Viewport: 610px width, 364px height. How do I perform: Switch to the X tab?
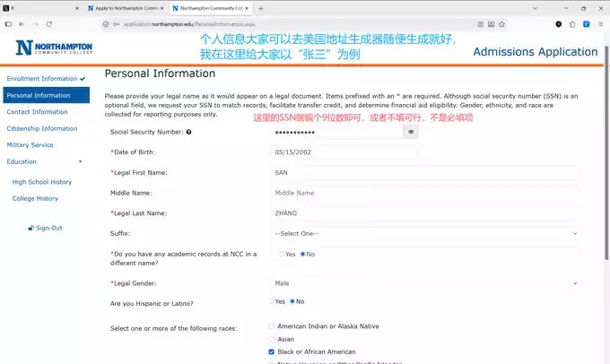39,8
